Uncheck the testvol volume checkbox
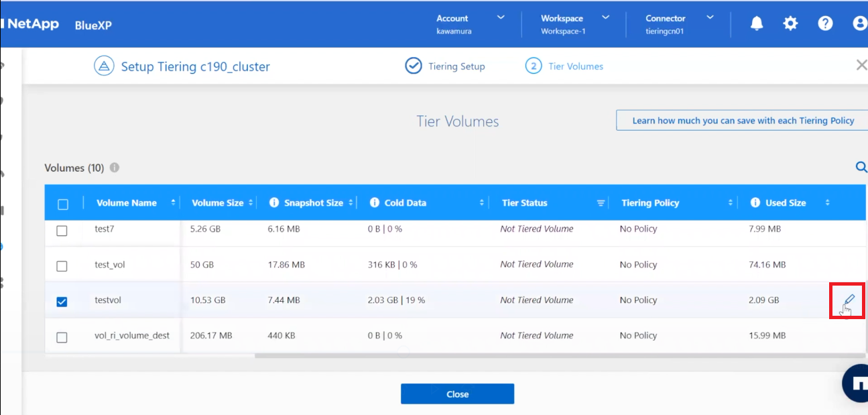Screen dimensions: 868x415 click(x=62, y=302)
